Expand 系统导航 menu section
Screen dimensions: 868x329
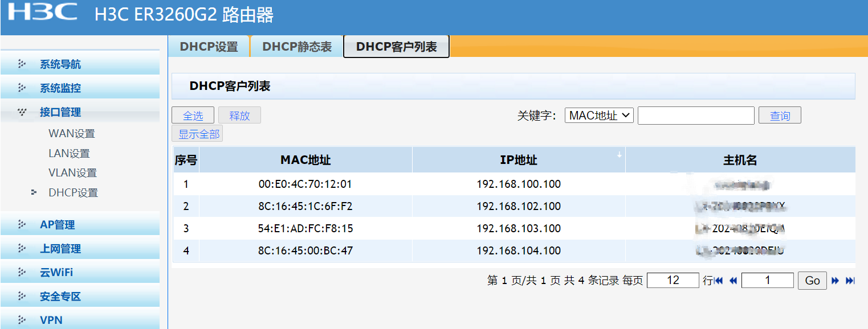tap(80, 64)
